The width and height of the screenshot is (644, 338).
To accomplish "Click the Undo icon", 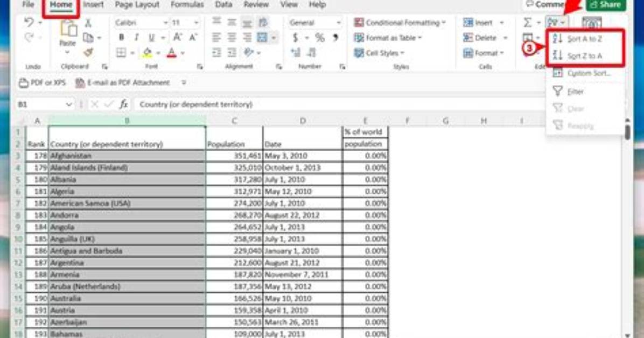I will [29, 22].
